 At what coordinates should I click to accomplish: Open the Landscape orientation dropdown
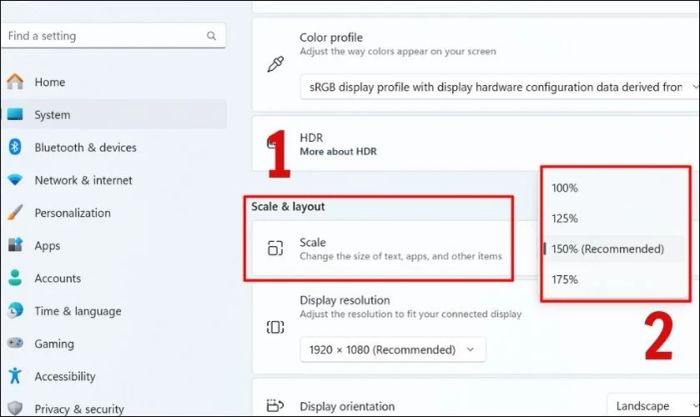(x=653, y=405)
